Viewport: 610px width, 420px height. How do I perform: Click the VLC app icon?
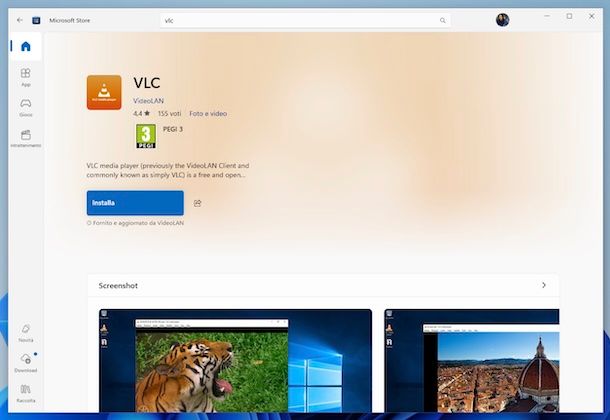click(x=104, y=93)
